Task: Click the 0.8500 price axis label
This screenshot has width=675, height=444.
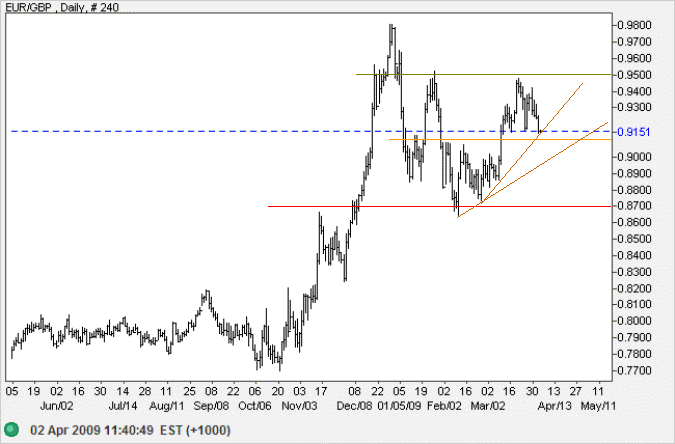Action: (x=634, y=239)
